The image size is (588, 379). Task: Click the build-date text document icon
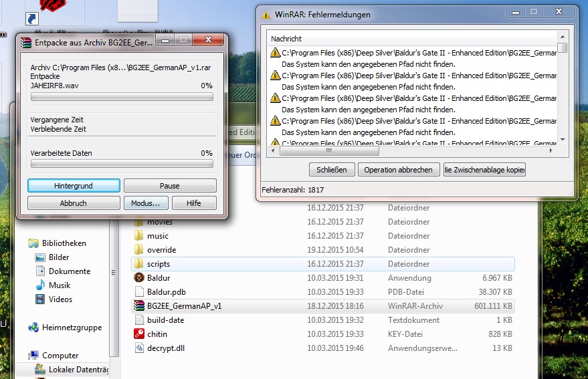tap(139, 320)
